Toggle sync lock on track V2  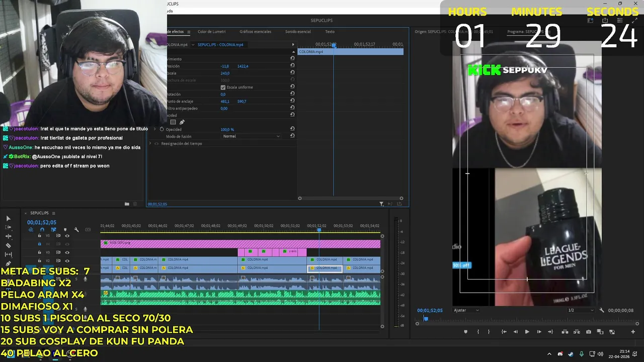click(x=58, y=261)
